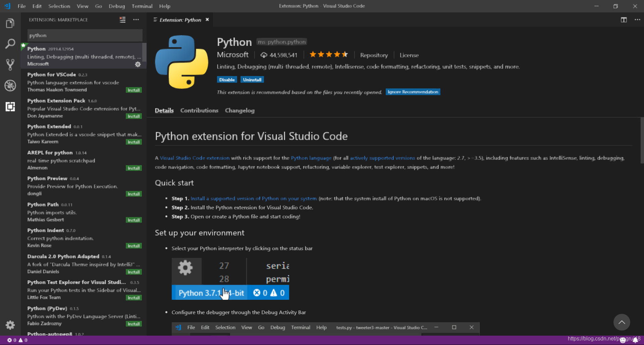The image size is (644, 345).
Task: Open the Source Control view
Action: pos(10,65)
